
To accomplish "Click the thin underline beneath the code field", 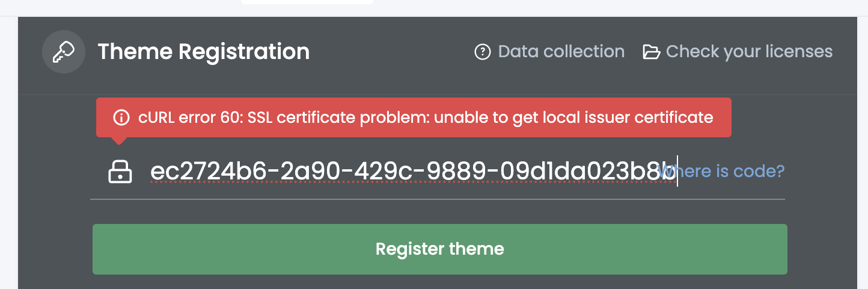I will coord(438,199).
